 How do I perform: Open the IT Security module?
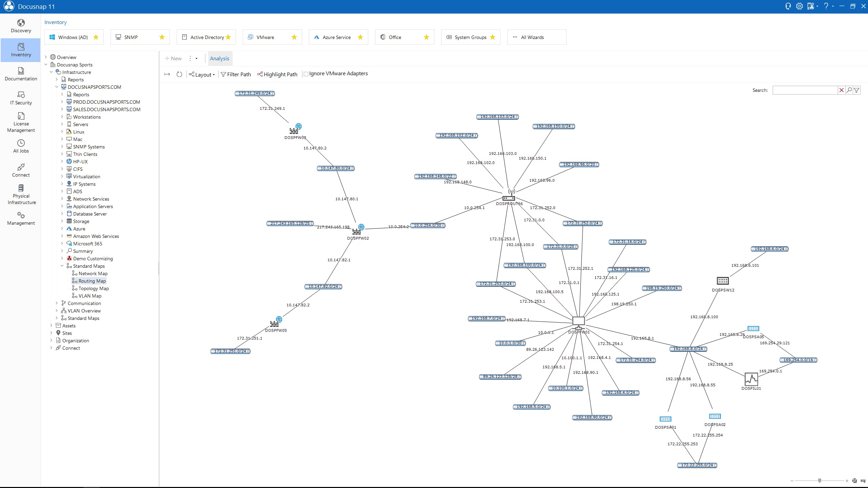pos(21,98)
